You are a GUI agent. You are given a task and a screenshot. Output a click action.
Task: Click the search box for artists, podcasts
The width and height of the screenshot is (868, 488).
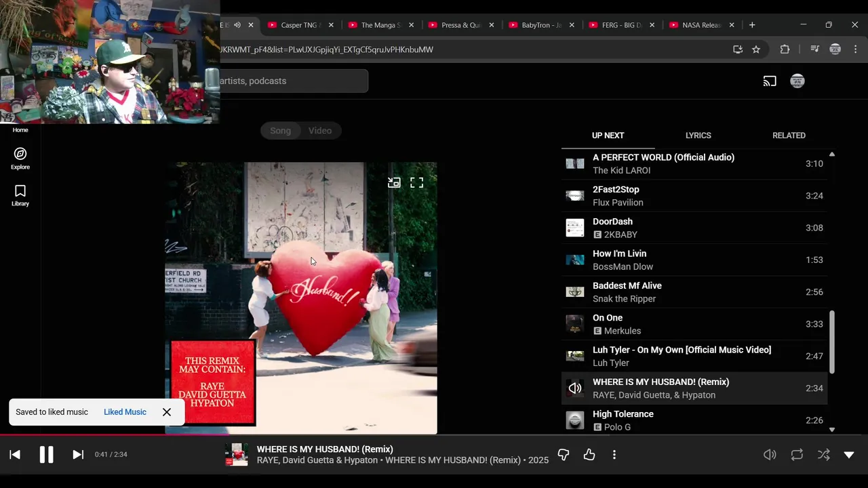[x=294, y=81]
